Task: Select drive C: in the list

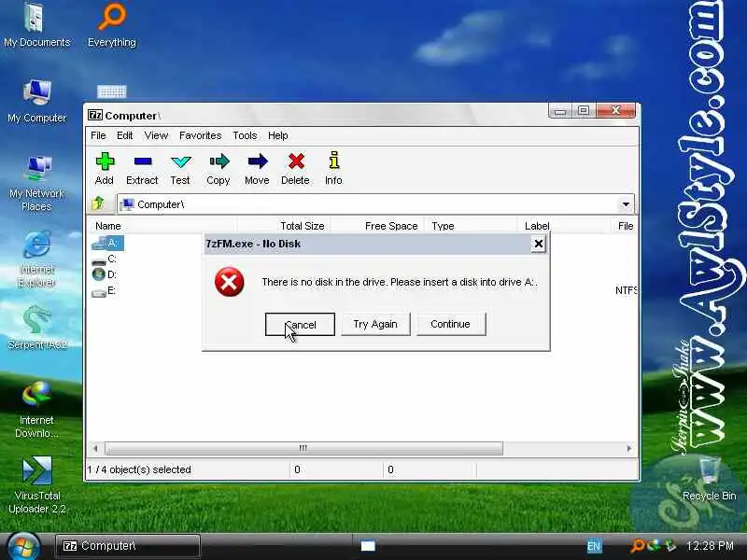Action: click(104, 259)
